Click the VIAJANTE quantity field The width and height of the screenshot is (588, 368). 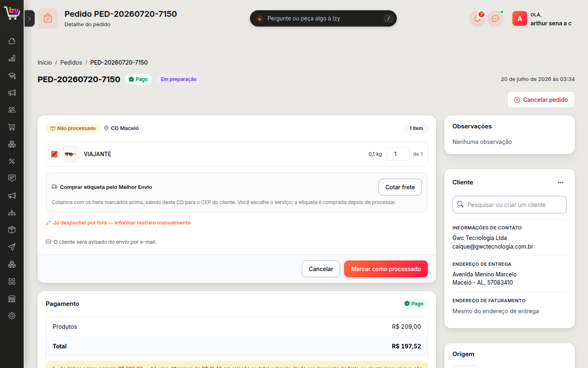click(x=398, y=154)
